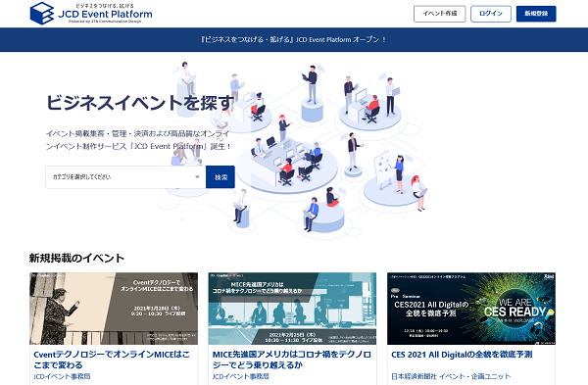Click the blue 検索 search button

(220, 177)
